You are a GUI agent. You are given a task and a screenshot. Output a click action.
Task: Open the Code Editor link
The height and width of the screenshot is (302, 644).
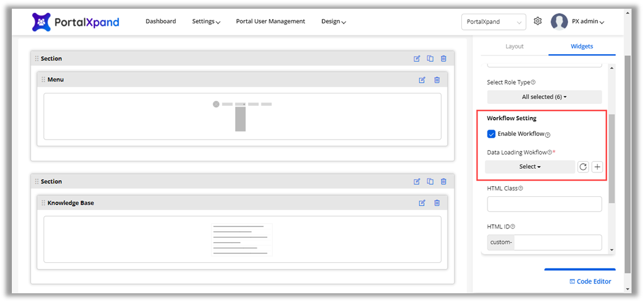tap(590, 281)
